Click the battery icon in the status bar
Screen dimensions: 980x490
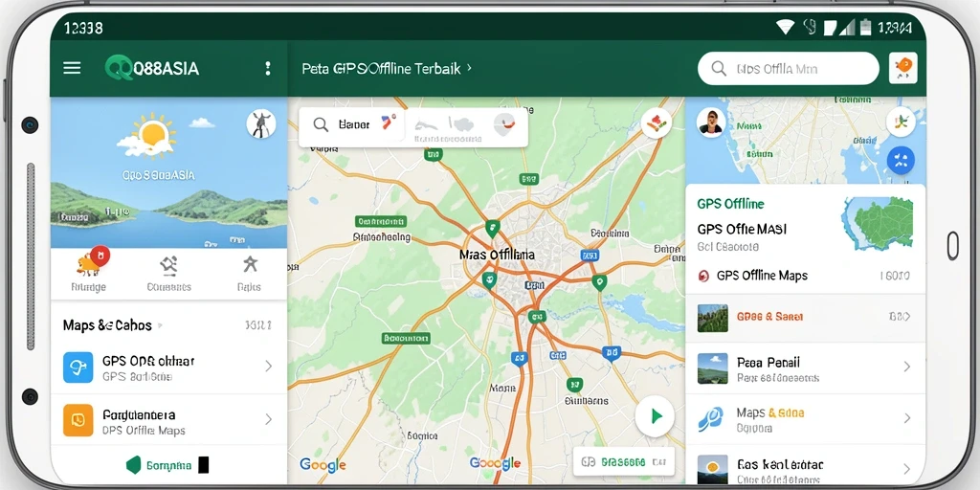point(865,27)
